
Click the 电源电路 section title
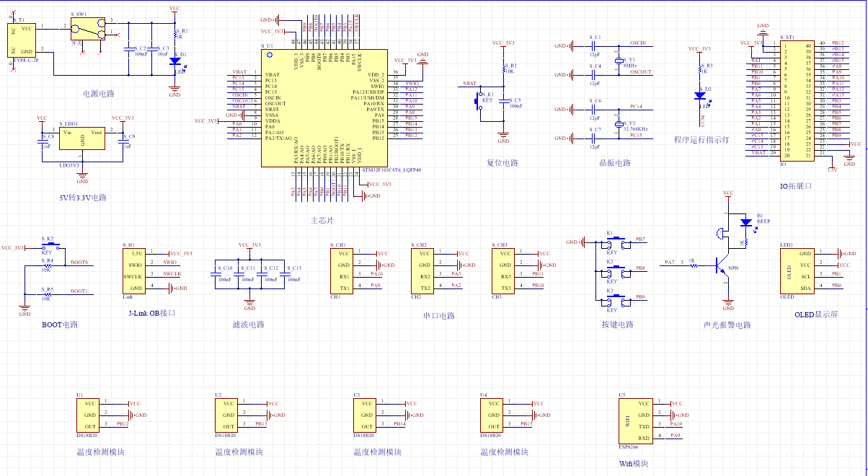[x=99, y=94]
